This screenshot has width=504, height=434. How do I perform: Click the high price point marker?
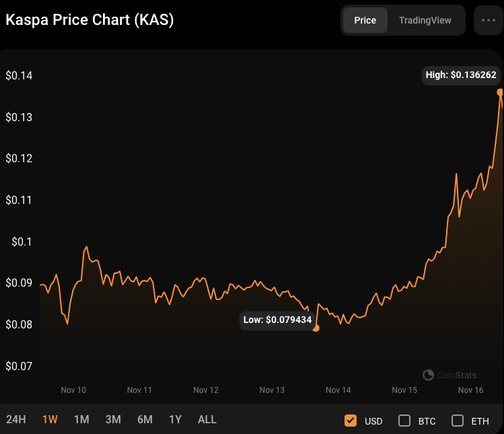pos(500,92)
